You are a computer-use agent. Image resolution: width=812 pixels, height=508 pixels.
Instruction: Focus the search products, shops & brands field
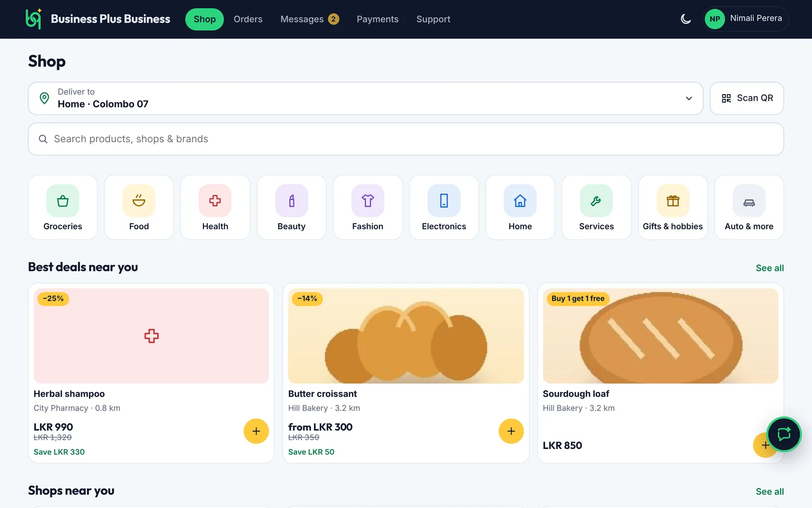(x=406, y=139)
